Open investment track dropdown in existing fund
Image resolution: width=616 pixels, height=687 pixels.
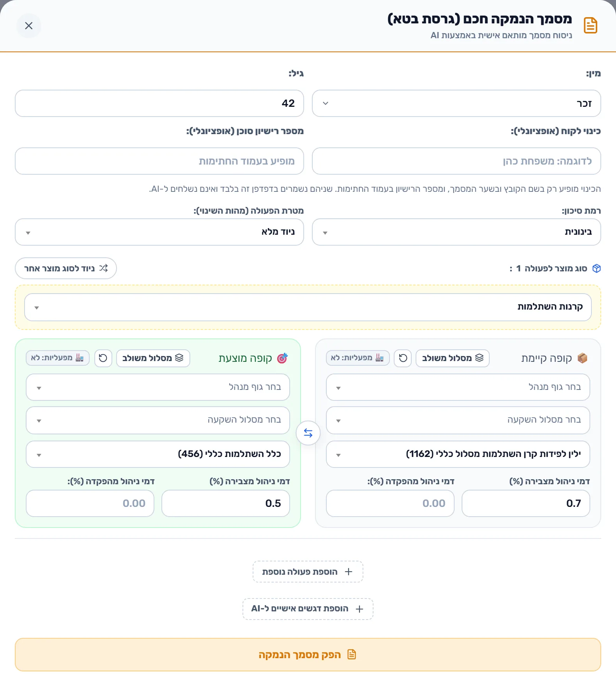pos(458,420)
